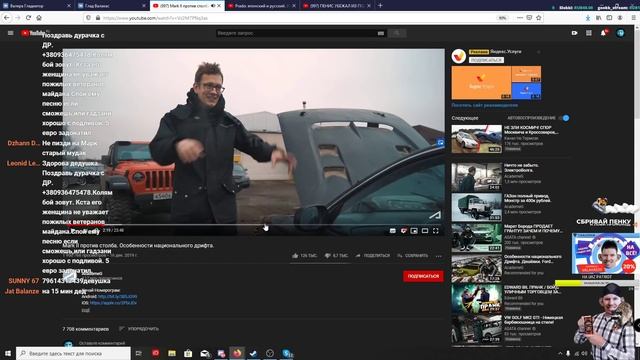Open the Firefox downloads arrow
Image resolution: width=640 pixels, height=360 pixels.
coord(588,18)
